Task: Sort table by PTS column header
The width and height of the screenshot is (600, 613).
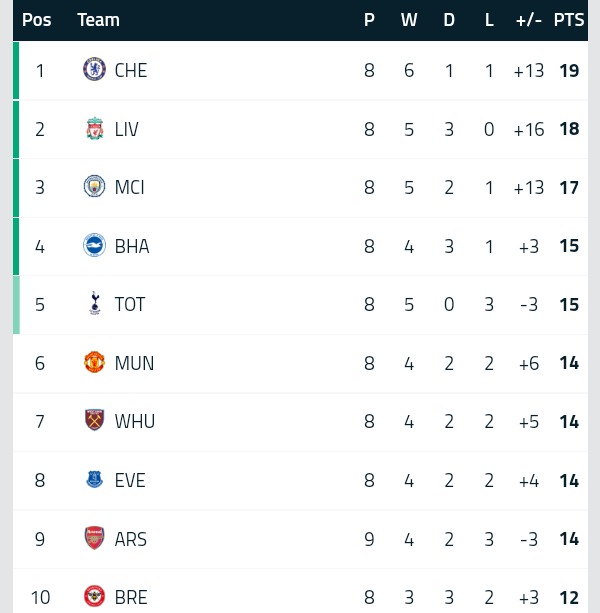Action: [569, 20]
